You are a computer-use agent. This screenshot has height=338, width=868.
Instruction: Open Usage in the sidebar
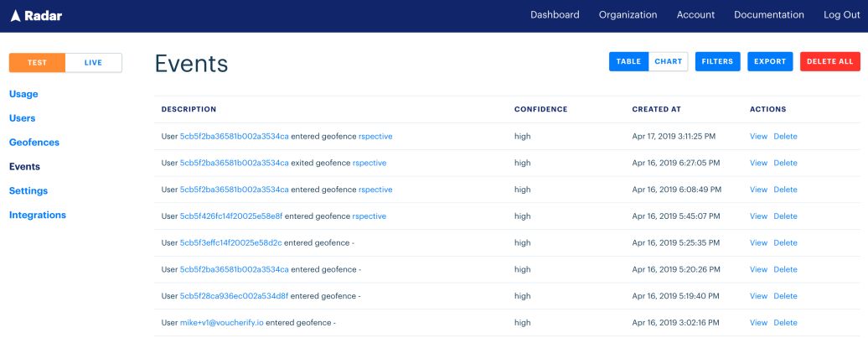(x=23, y=94)
